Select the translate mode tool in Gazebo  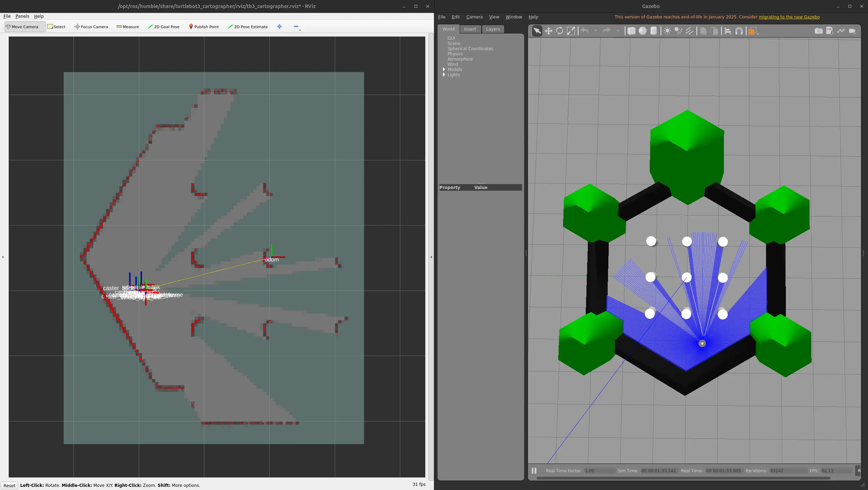pyautogui.click(x=549, y=31)
